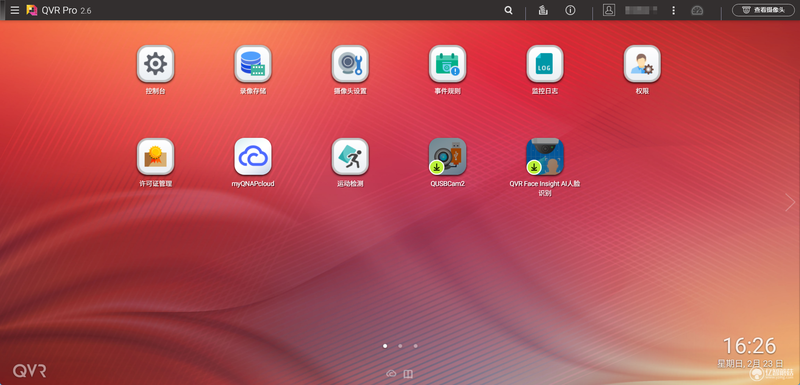This screenshot has height=385, width=800.
Task: Open the 运动检测 motion detection app
Action: click(351, 157)
